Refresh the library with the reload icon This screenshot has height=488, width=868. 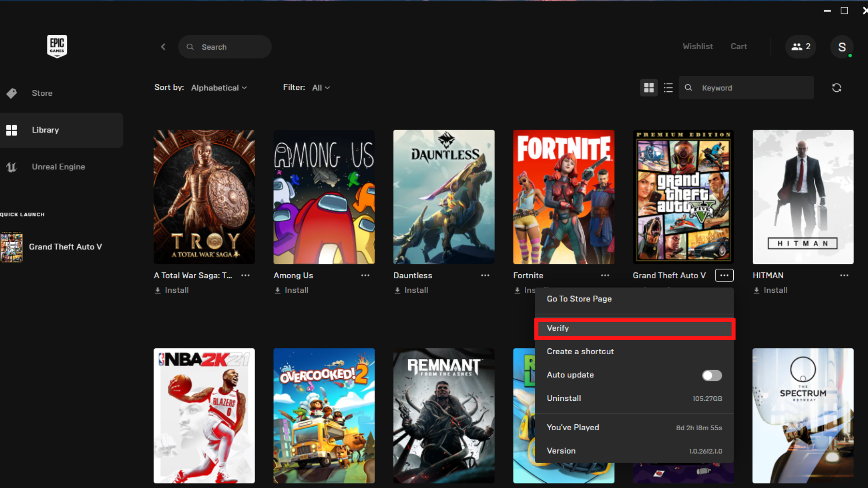click(x=836, y=88)
